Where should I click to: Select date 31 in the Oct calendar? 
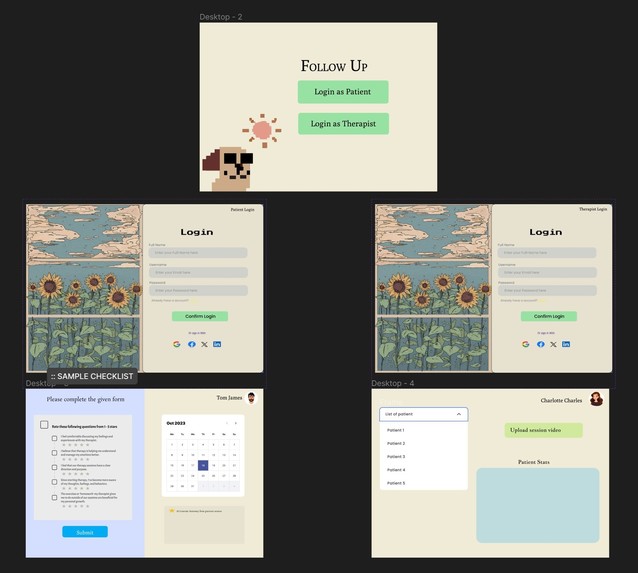[193, 486]
